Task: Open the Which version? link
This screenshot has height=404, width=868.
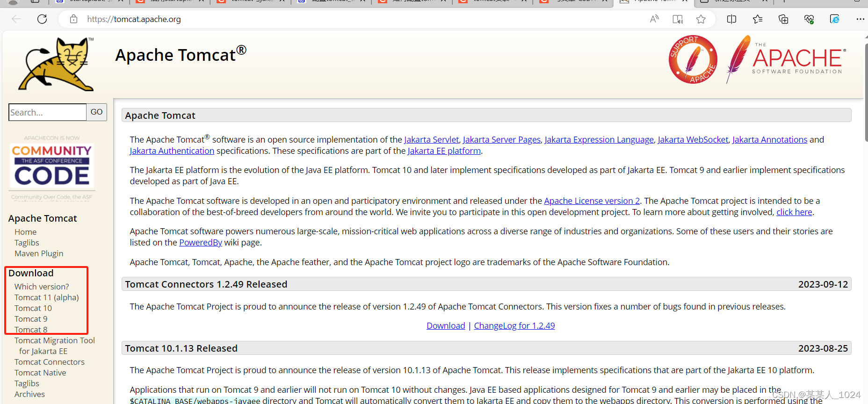Action: point(42,287)
